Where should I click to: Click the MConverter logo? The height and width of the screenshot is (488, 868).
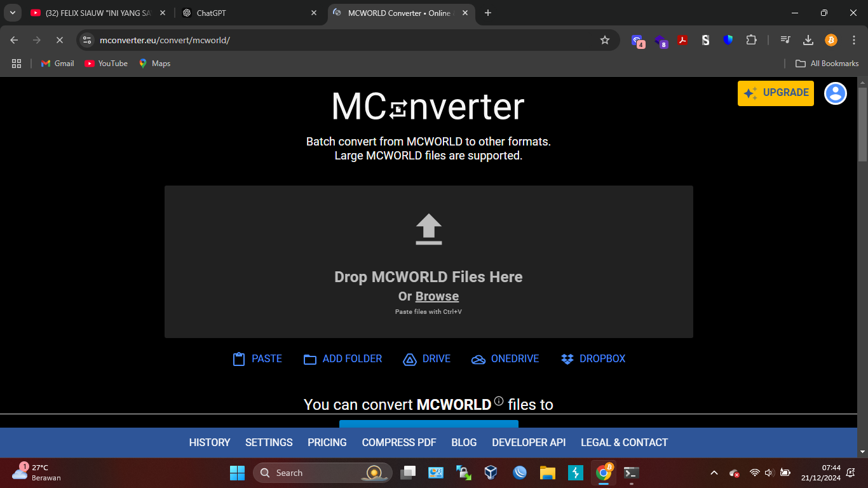click(428, 107)
